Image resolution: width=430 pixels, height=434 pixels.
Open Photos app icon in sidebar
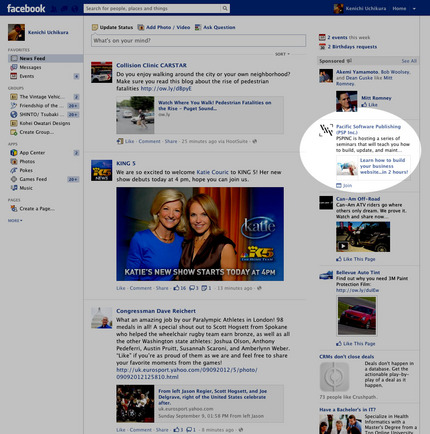pos(14,161)
